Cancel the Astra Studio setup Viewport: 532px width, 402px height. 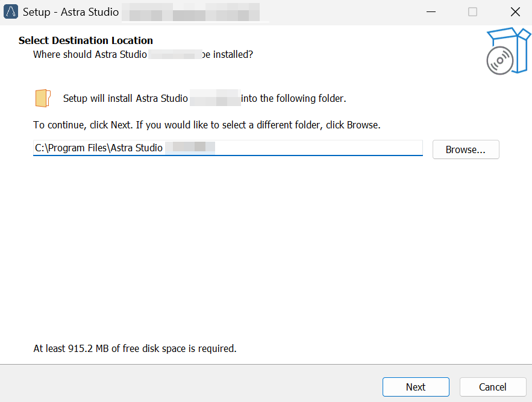click(493, 387)
